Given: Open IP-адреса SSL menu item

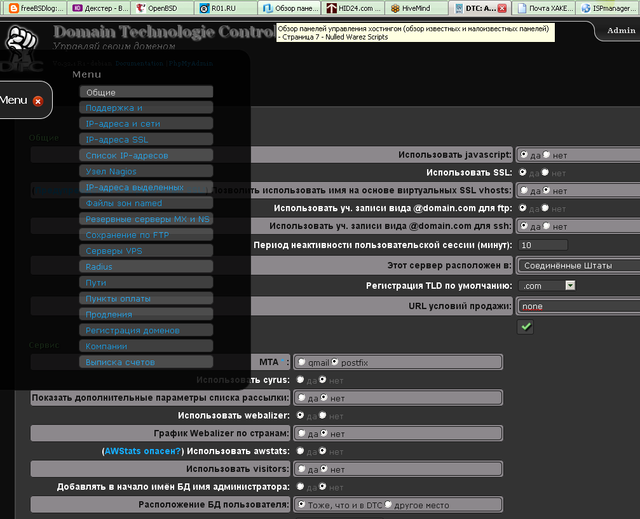Looking at the screenshot, I should [146, 140].
